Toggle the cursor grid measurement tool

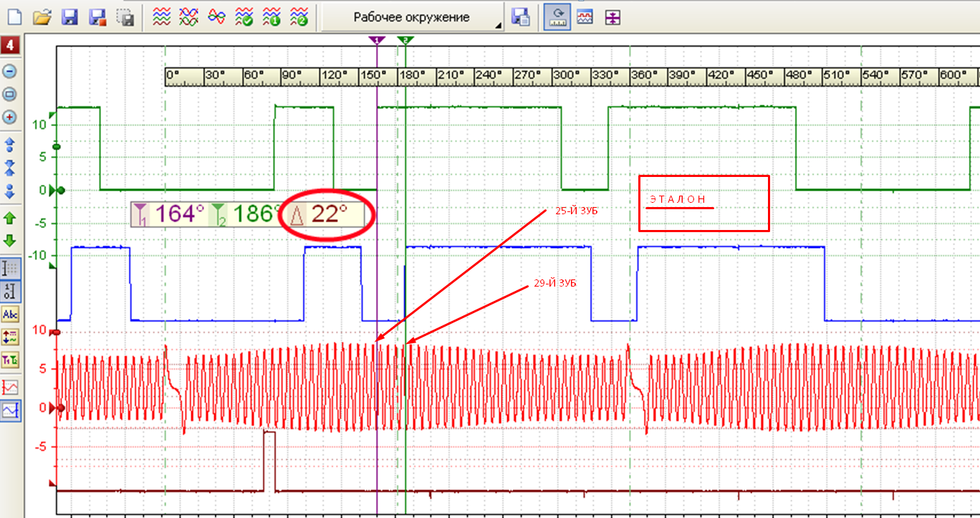pyautogui.click(x=11, y=269)
